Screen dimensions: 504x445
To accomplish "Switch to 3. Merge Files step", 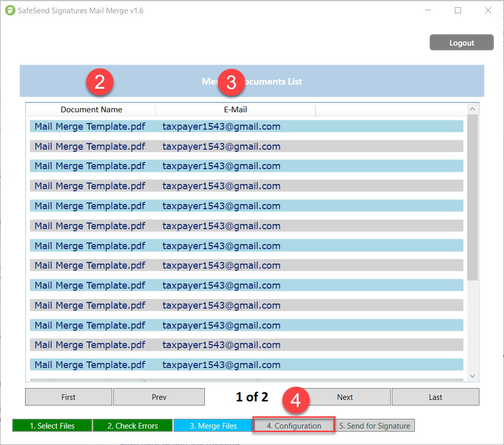I will pyautogui.click(x=213, y=426).
